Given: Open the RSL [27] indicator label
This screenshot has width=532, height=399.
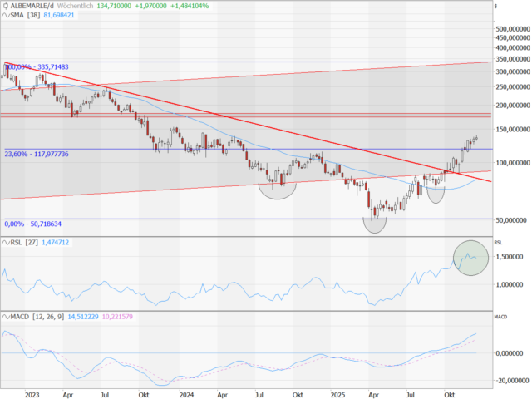Looking at the screenshot, I should 24,243.
